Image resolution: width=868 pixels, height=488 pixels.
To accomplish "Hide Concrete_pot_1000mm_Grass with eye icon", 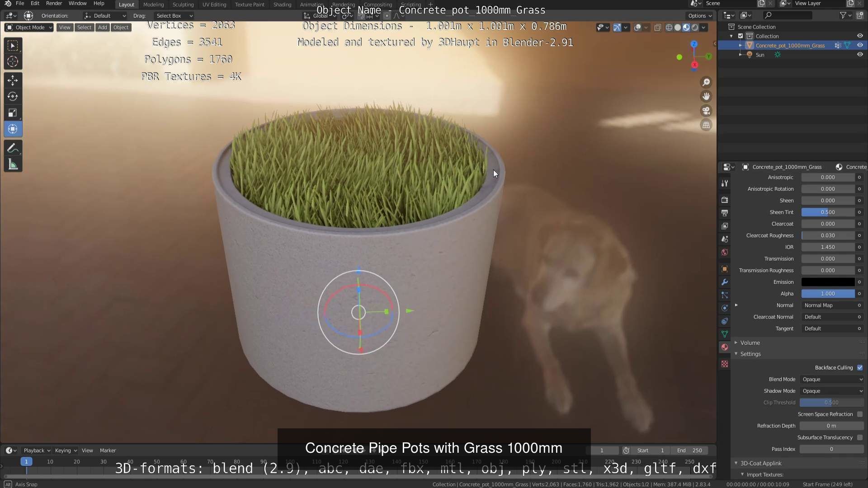I will pyautogui.click(x=860, y=45).
